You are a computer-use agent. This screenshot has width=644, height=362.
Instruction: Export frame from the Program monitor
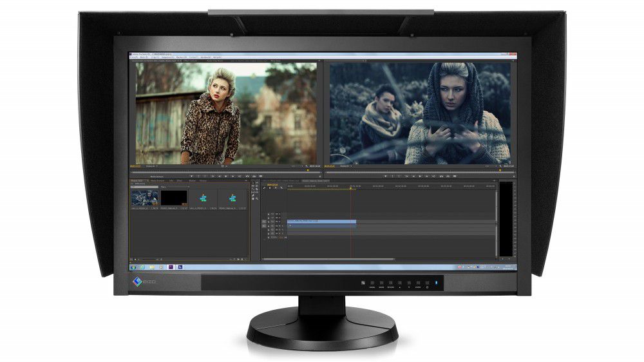click(455, 176)
